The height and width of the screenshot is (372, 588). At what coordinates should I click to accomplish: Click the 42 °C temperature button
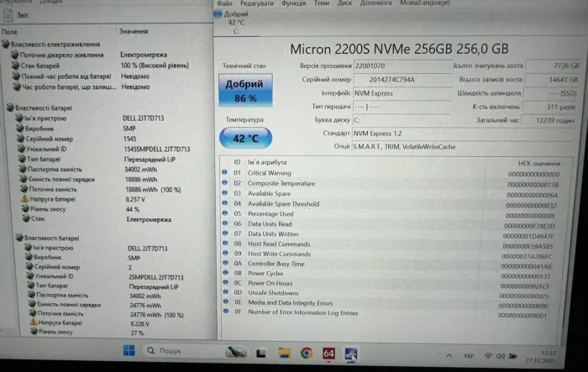point(244,138)
